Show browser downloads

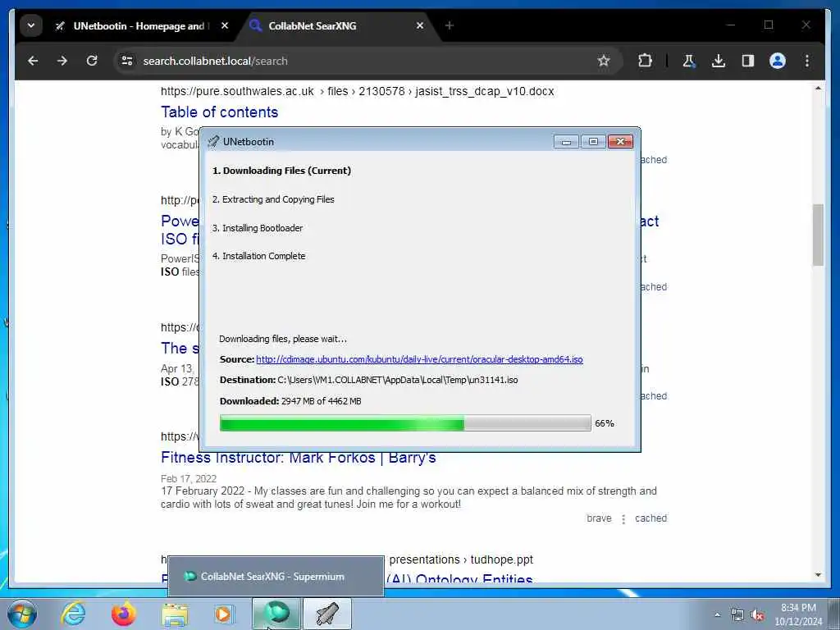(719, 61)
